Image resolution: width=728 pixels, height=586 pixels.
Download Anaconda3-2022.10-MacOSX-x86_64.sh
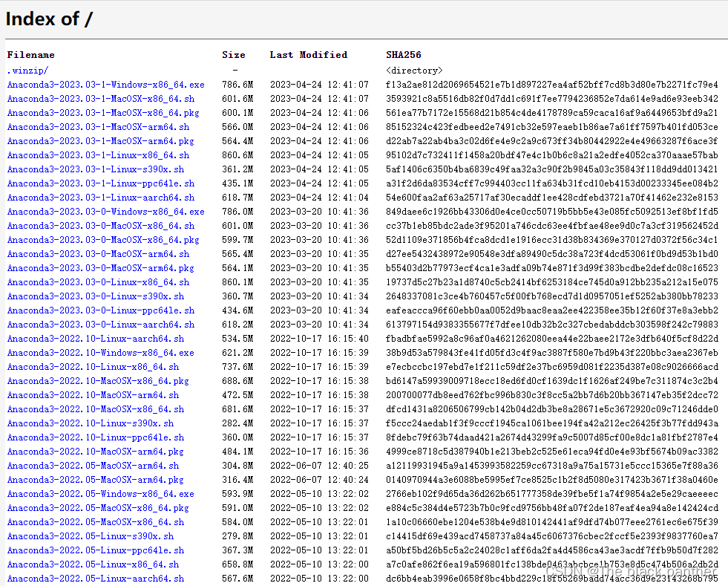(x=96, y=409)
